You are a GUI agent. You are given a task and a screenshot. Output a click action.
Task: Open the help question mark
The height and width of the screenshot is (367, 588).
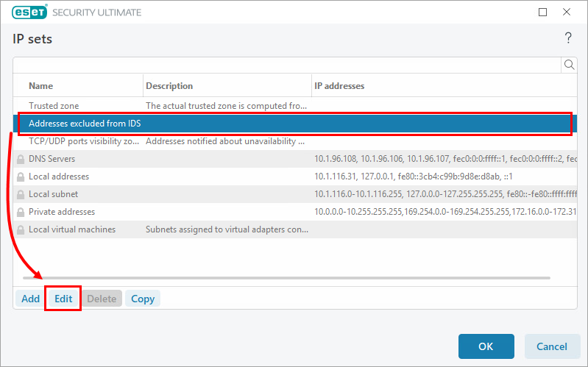point(567,38)
